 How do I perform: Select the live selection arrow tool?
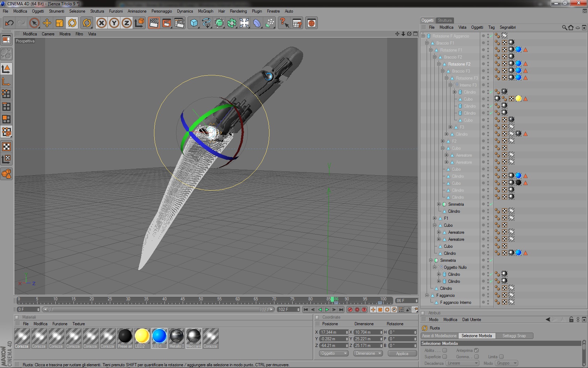pyautogui.click(x=34, y=23)
